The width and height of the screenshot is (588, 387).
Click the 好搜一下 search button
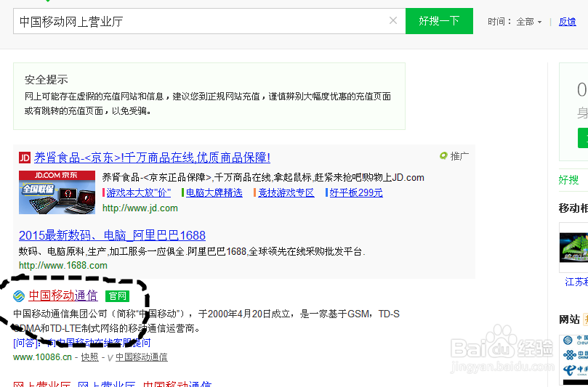point(439,21)
